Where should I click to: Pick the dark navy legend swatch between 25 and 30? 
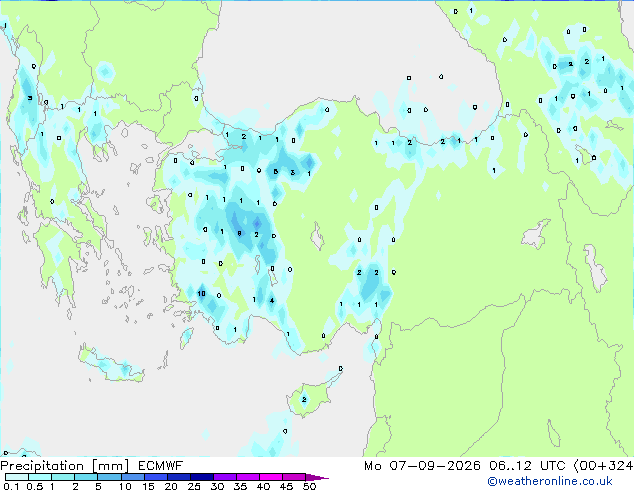[202, 477]
